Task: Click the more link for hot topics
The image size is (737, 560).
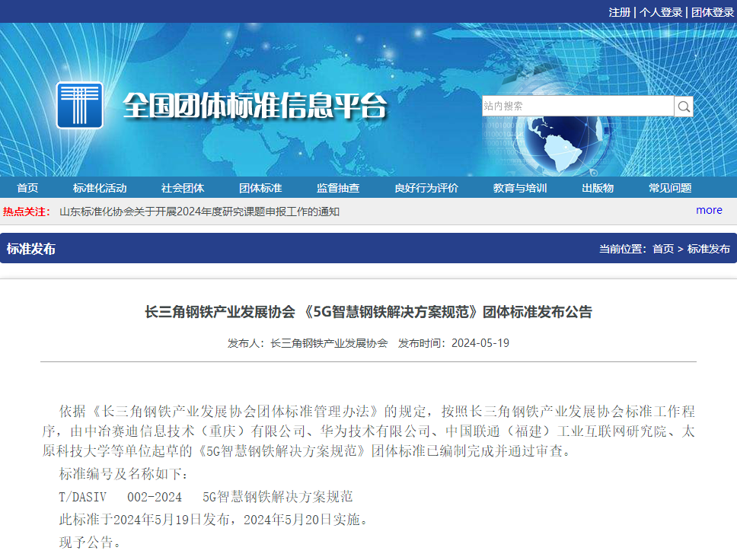Action: point(710,210)
